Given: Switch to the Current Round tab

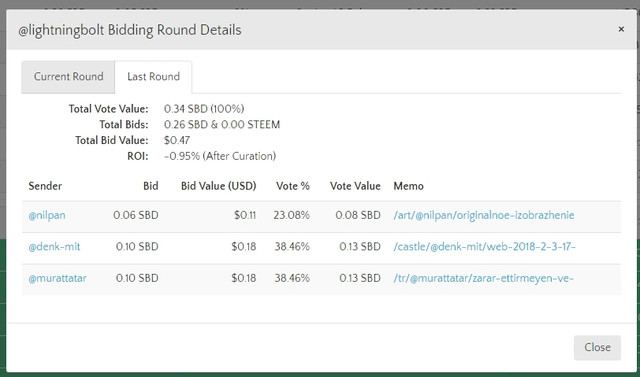Looking at the screenshot, I should pos(68,77).
